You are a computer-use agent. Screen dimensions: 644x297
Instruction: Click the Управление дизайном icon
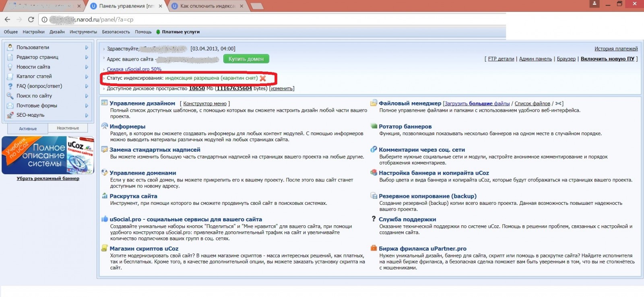point(105,103)
